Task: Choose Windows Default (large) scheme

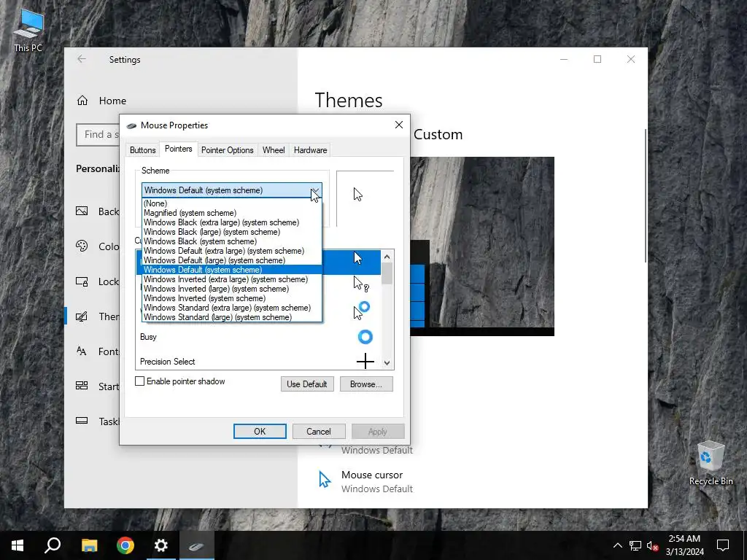Action: click(232, 260)
